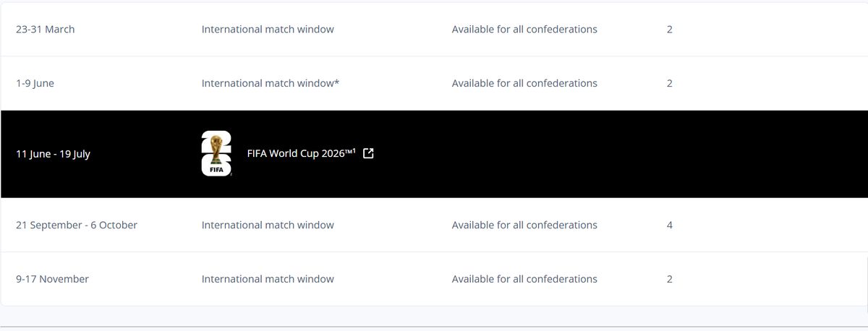Click Available for all confederations in March row
868x331 pixels.
point(524,30)
